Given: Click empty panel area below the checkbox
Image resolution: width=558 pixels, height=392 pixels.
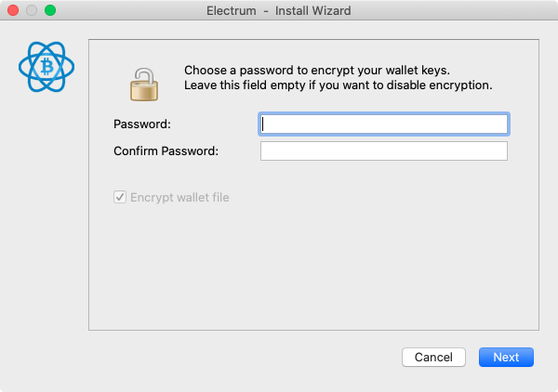Looking at the screenshot, I should click(x=313, y=267).
